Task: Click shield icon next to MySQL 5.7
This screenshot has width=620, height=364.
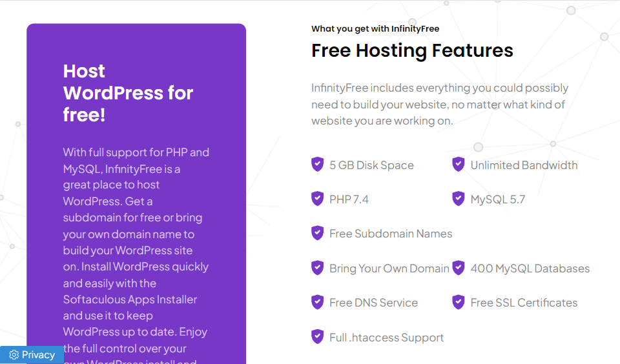Action: tap(458, 199)
